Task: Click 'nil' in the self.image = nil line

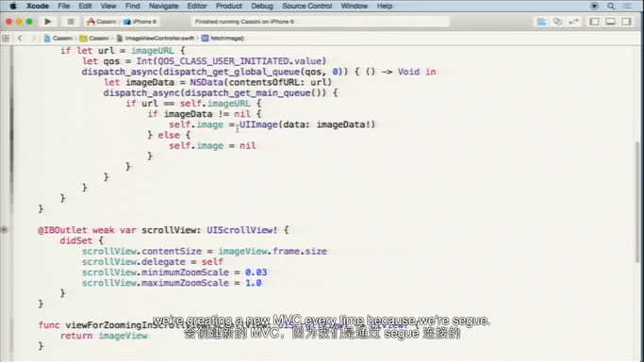Action: click(x=248, y=146)
